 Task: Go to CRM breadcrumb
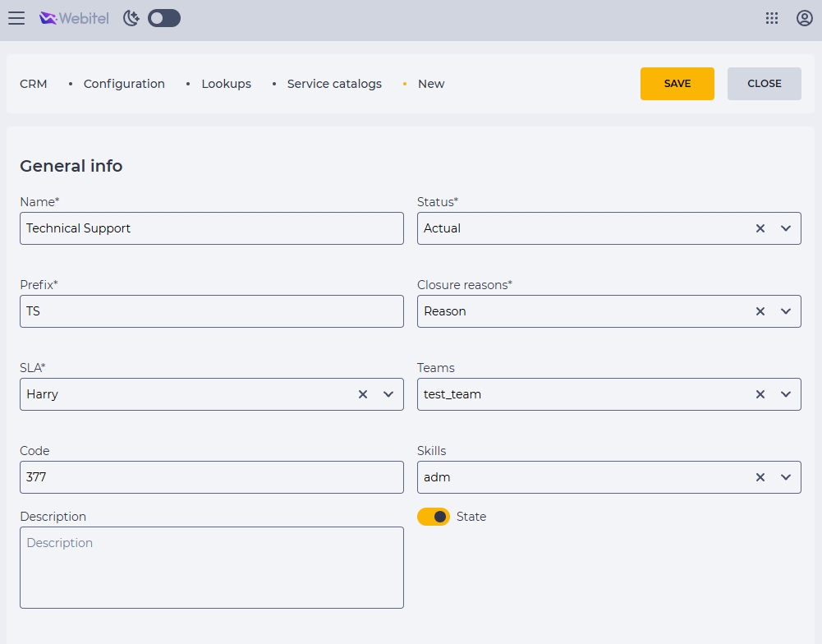click(34, 84)
